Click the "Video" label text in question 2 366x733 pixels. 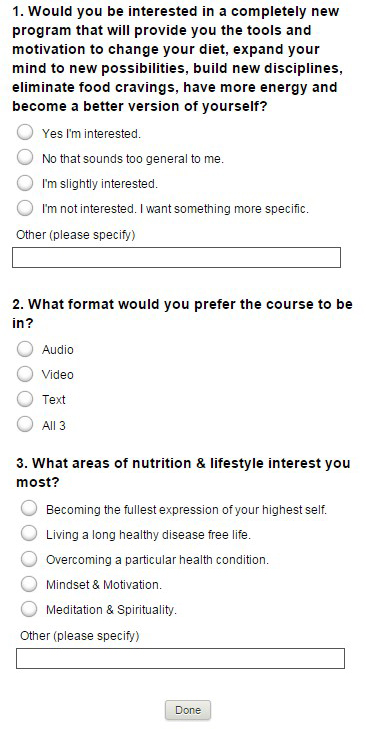(x=57, y=374)
